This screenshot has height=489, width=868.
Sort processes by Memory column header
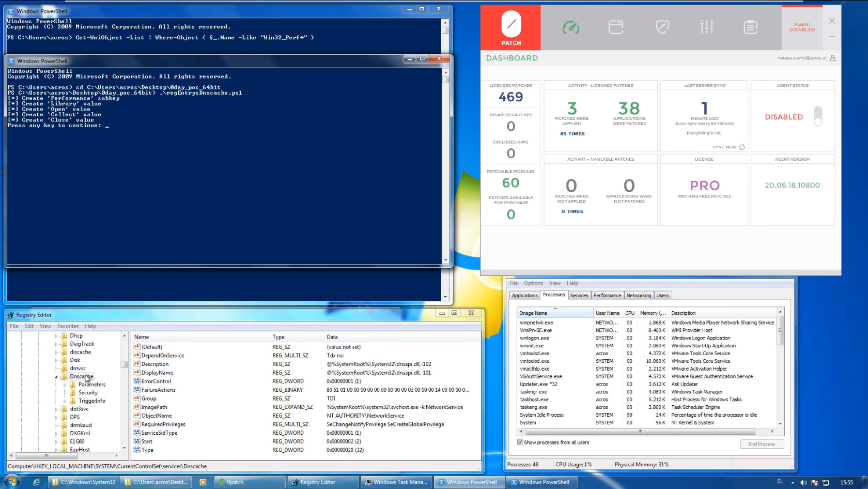[653, 313]
